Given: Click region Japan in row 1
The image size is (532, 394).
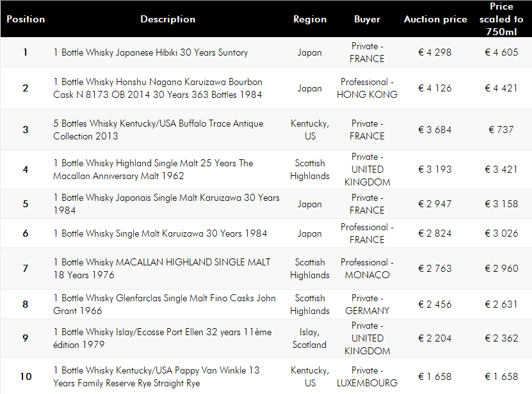Looking at the screenshot, I should [x=309, y=52].
